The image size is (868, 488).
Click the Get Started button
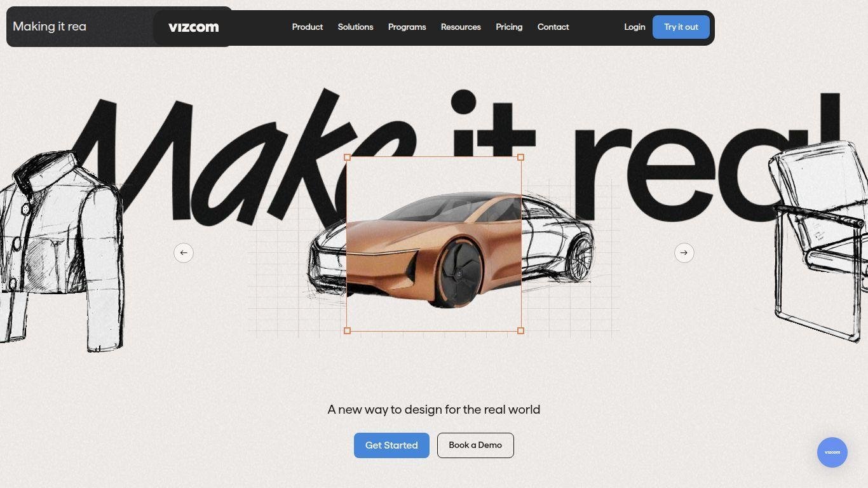(391, 445)
